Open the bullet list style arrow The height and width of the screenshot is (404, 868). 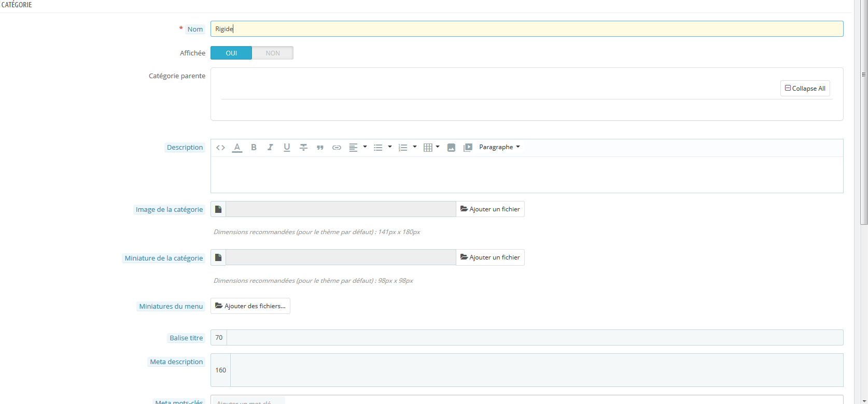tap(390, 147)
